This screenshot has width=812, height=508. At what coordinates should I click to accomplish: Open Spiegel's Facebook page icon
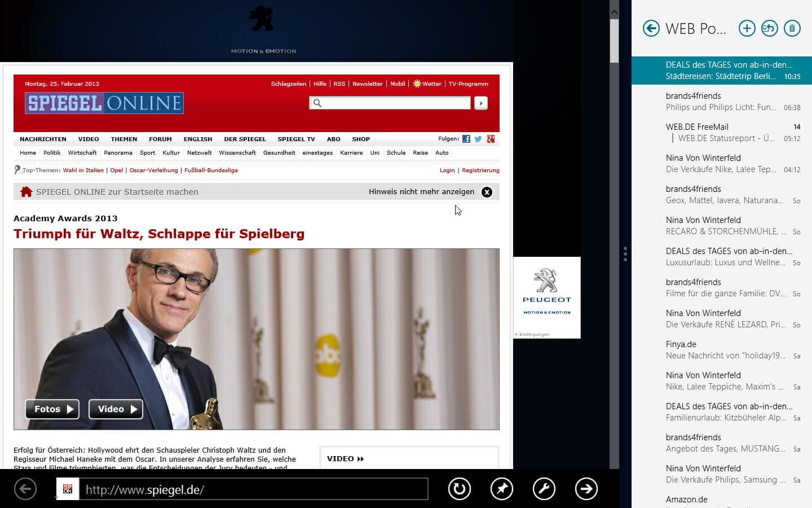coord(466,139)
